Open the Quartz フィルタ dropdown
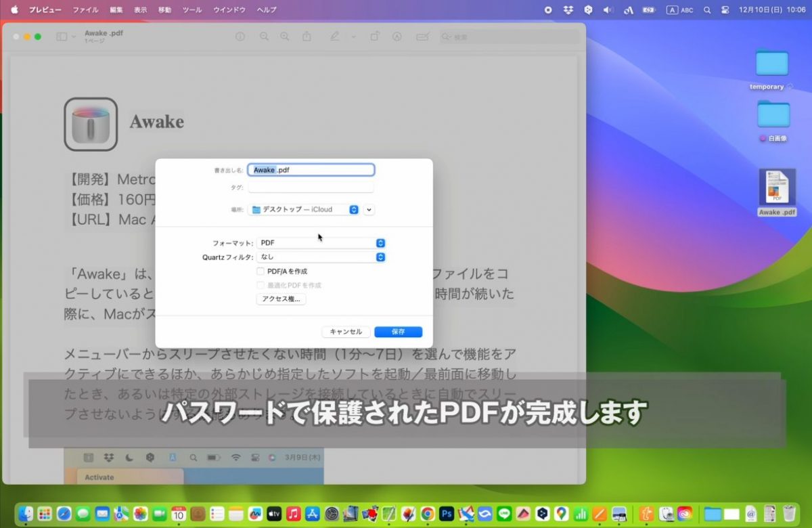 [321, 257]
